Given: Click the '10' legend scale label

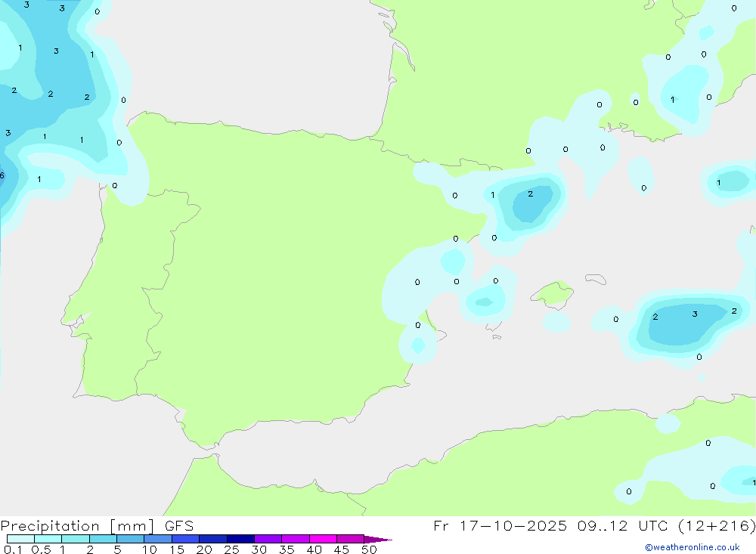Looking at the screenshot, I should [x=150, y=549].
